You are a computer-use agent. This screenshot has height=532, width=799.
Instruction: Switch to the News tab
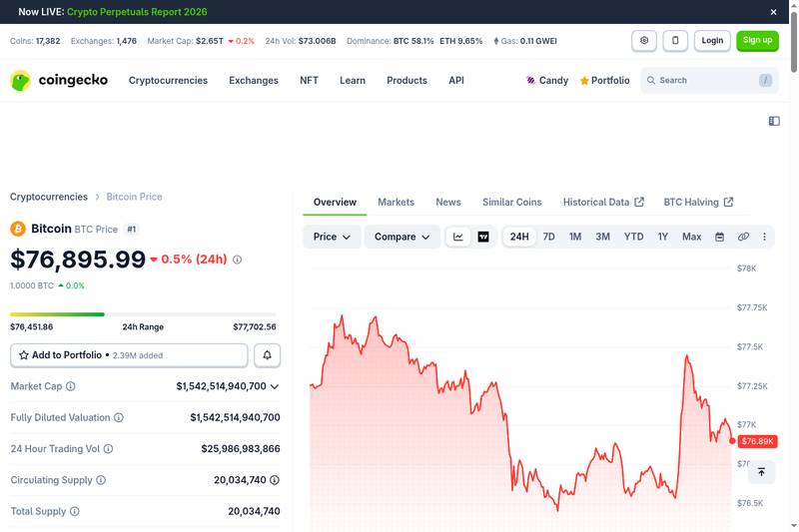click(x=448, y=202)
